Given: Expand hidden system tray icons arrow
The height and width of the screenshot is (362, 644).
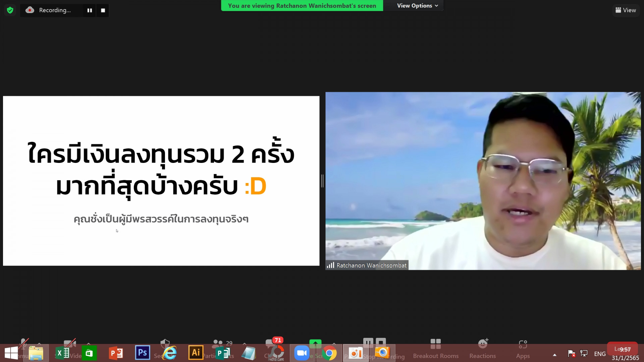Looking at the screenshot, I should (x=554, y=355).
